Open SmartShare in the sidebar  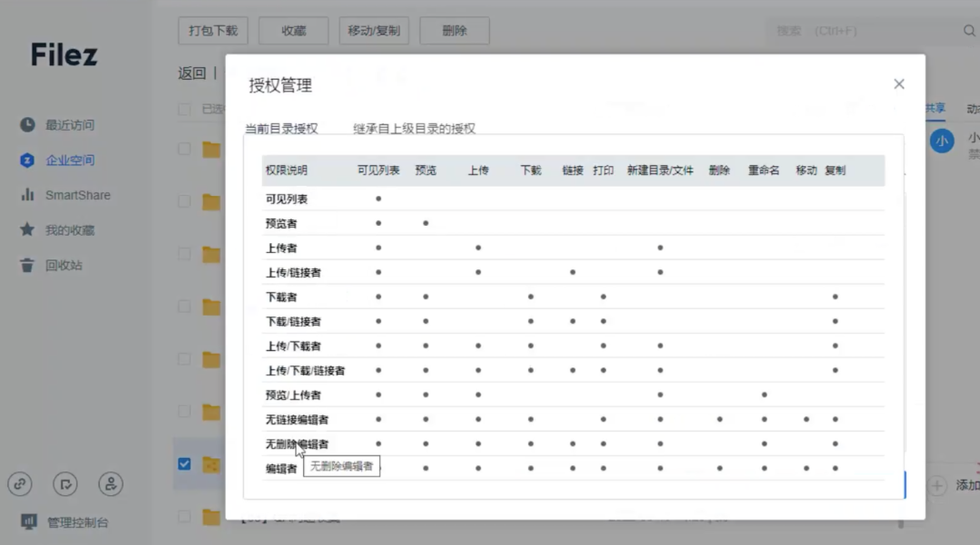pos(77,195)
